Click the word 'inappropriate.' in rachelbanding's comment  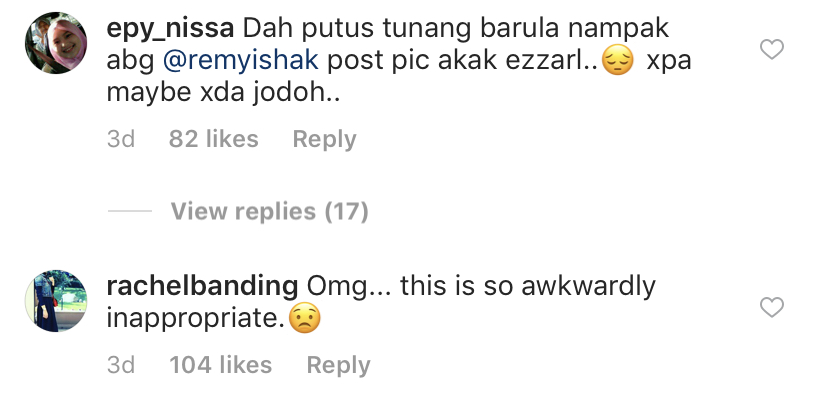[x=196, y=319]
